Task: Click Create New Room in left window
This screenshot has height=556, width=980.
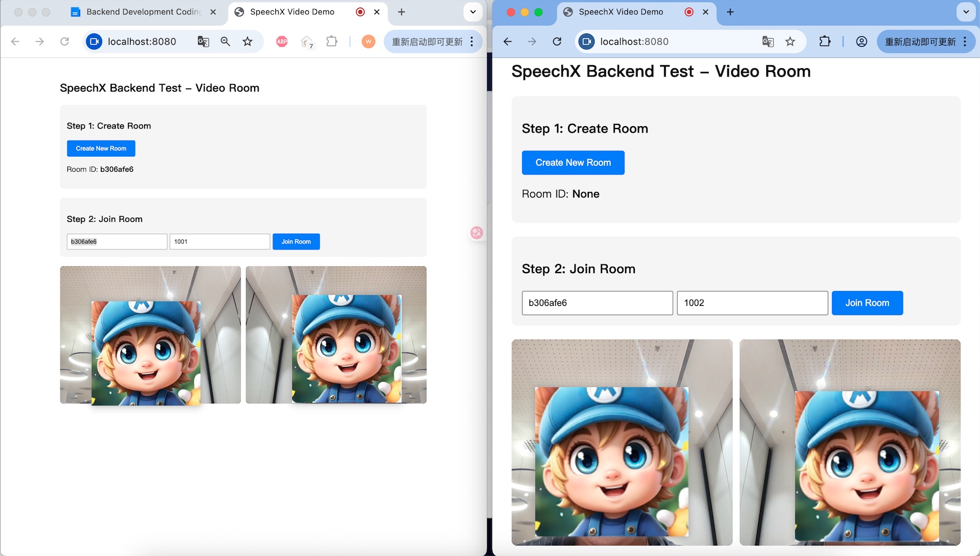Action: tap(101, 149)
